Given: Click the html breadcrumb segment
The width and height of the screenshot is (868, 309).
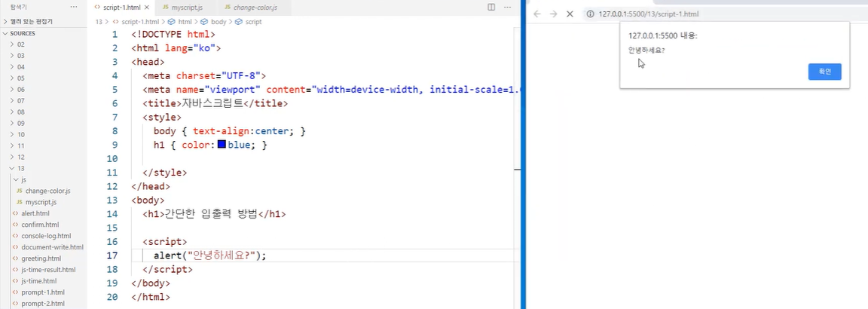Looking at the screenshot, I should point(180,22).
